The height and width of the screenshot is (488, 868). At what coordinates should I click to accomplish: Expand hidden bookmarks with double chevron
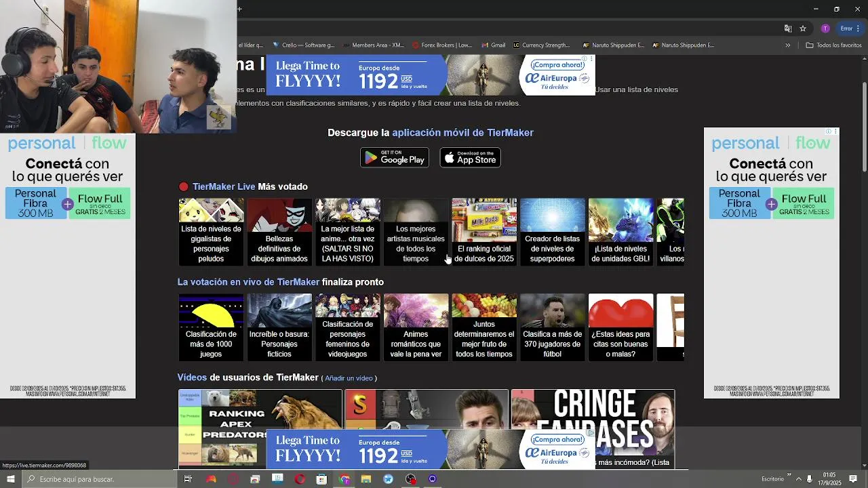tap(788, 45)
